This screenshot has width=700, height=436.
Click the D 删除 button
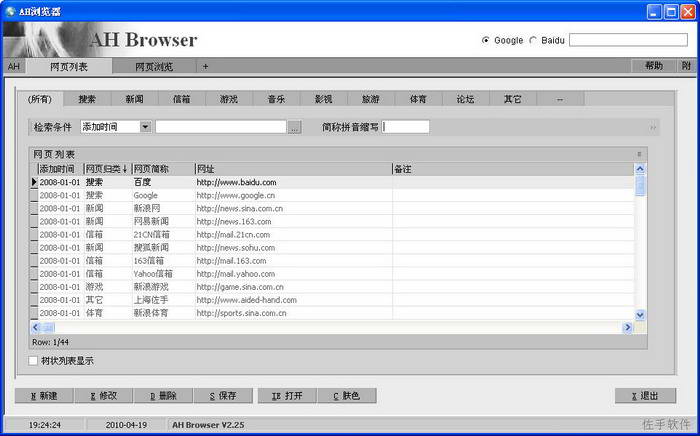[x=163, y=396]
